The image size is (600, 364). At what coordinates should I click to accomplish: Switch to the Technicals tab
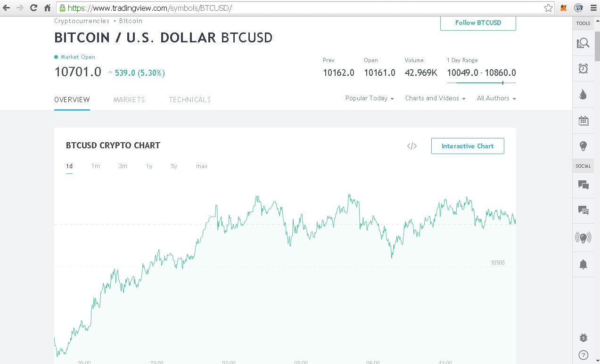coord(190,100)
